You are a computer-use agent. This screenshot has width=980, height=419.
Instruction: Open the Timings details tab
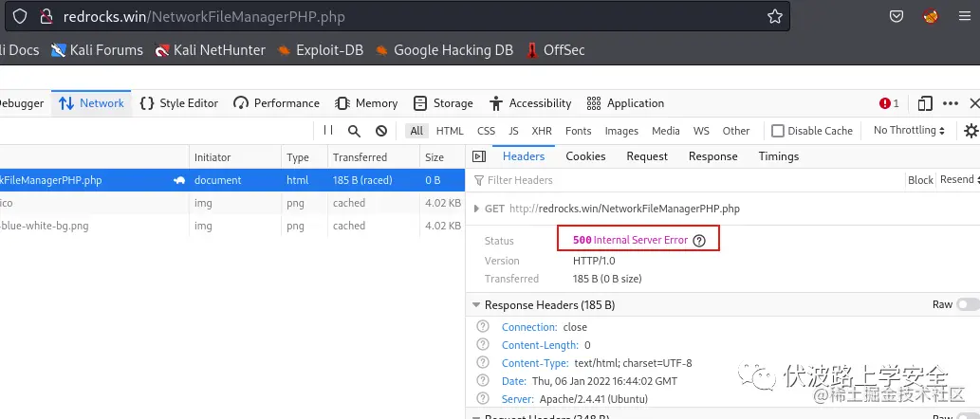[x=779, y=156]
